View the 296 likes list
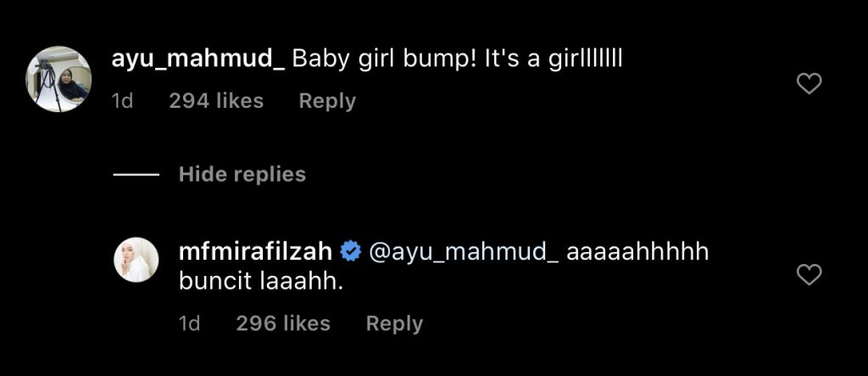The width and height of the screenshot is (868, 376). (x=283, y=323)
